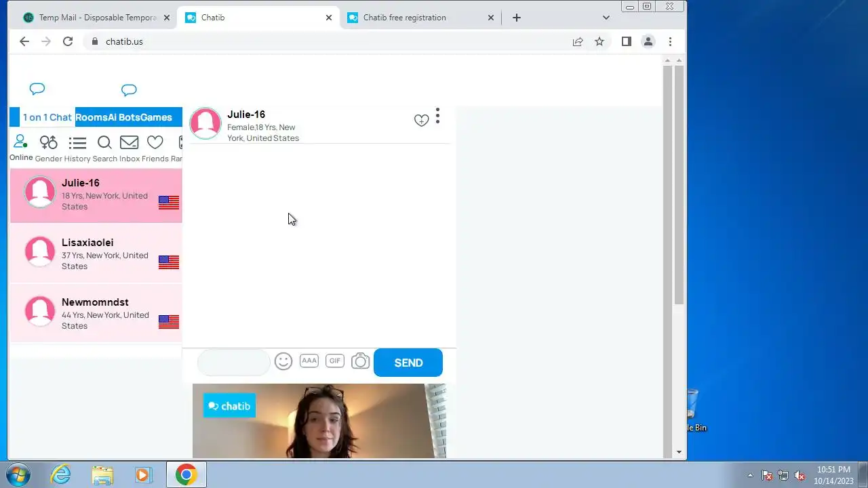
Task: Switch to the Ai Bots tab
Action: (124, 117)
